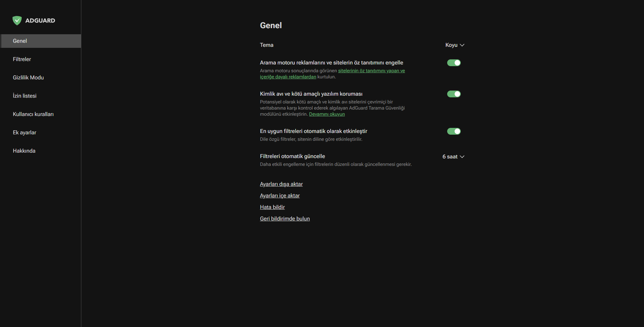
Task: Open the self-promotion ads info link
Action: point(371,71)
